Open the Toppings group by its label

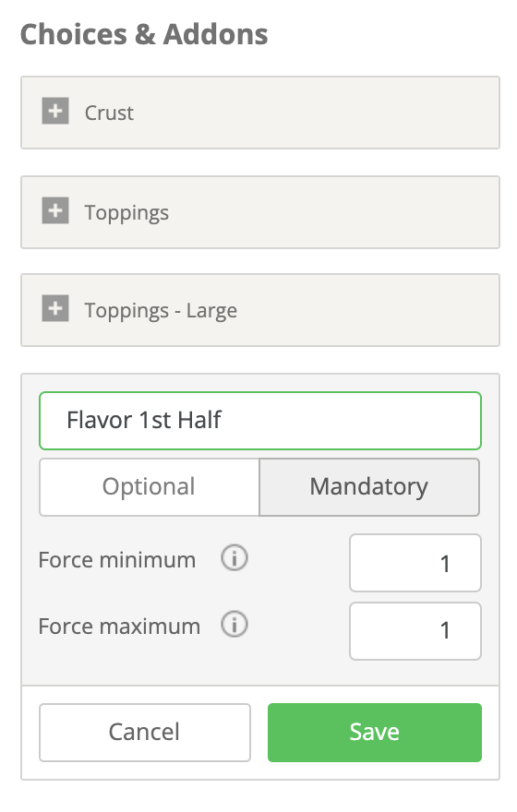pos(126,213)
